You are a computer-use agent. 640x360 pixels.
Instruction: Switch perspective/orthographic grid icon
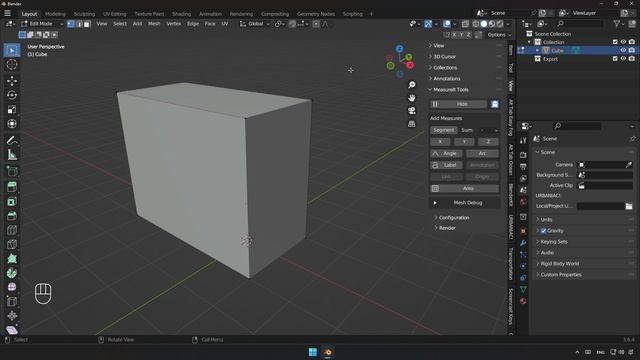[x=412, y=124]
